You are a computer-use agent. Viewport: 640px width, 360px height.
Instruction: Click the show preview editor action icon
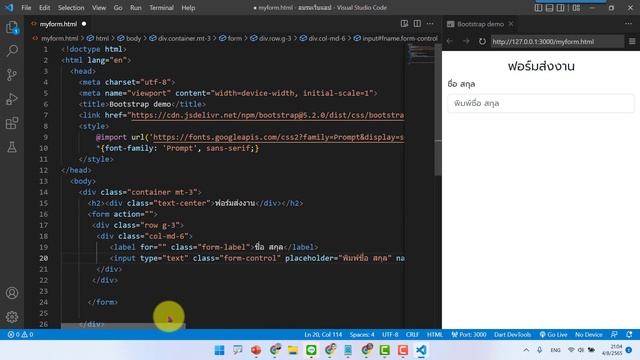404,24
